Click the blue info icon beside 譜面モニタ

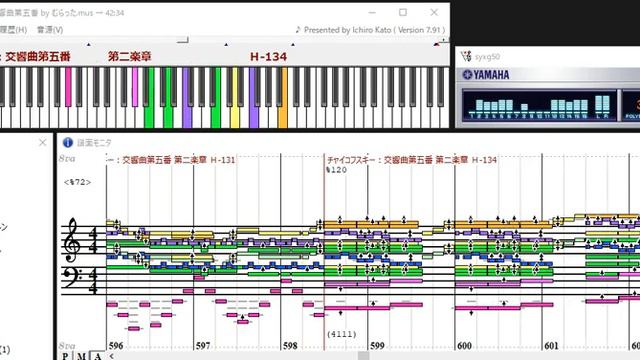(x=67, y=142)
